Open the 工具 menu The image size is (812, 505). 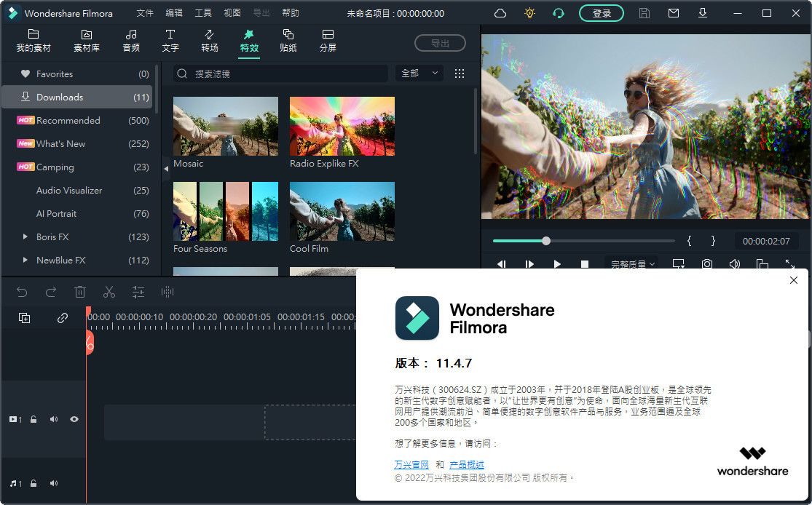tap(203, 13)
